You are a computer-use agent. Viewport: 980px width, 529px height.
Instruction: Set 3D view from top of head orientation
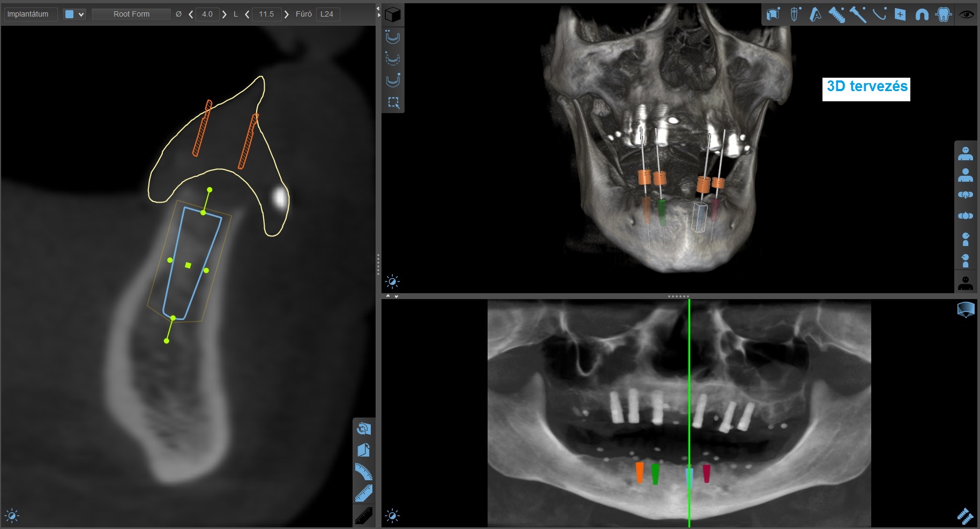point(966,195)
